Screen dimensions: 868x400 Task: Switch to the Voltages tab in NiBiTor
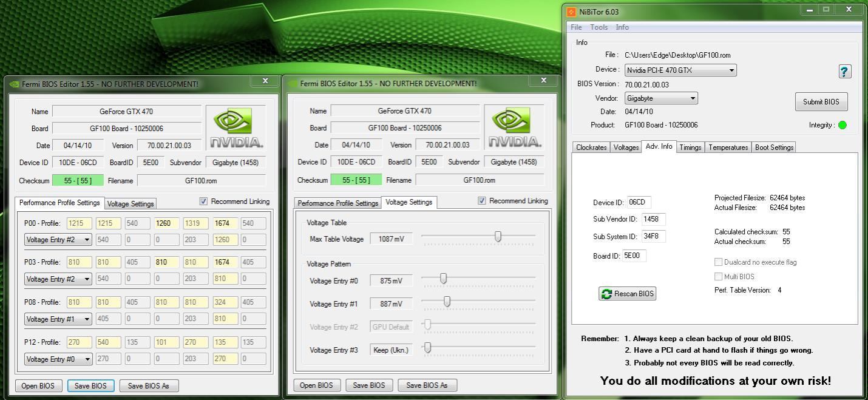(626, 147)
